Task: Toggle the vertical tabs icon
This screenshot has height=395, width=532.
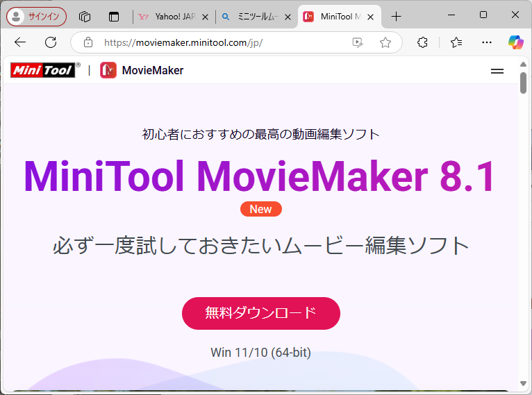Action: [114, 16]
